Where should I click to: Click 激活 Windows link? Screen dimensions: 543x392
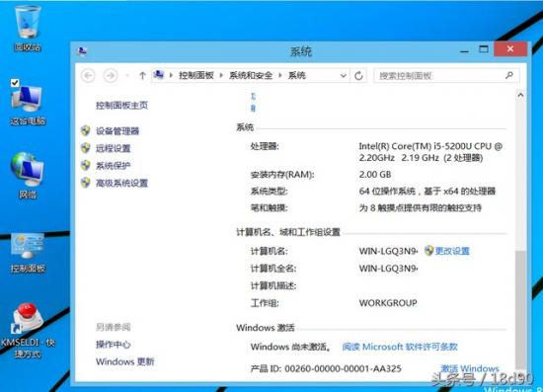click(470, 368)
